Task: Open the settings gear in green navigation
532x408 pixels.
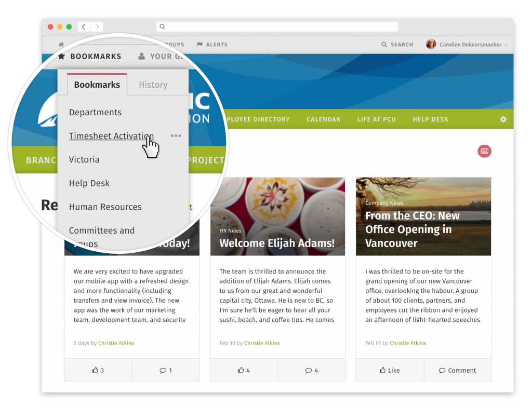Action: point(503,119)
